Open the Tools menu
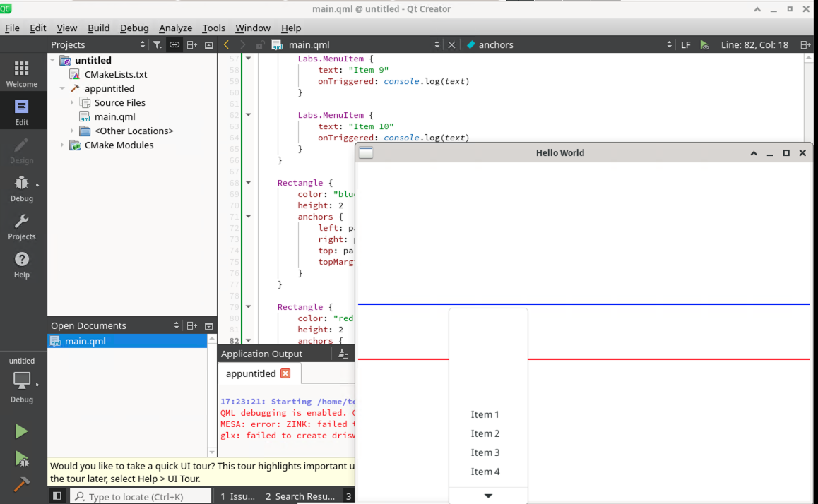This screenshot has height=504, width=818. coord(214,28)
